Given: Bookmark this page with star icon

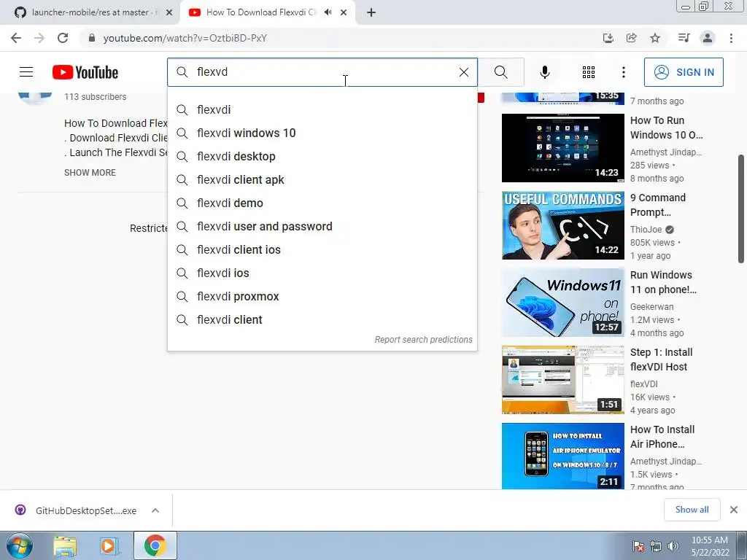Looking at the screenshot, I should click(x=655, y=38).
